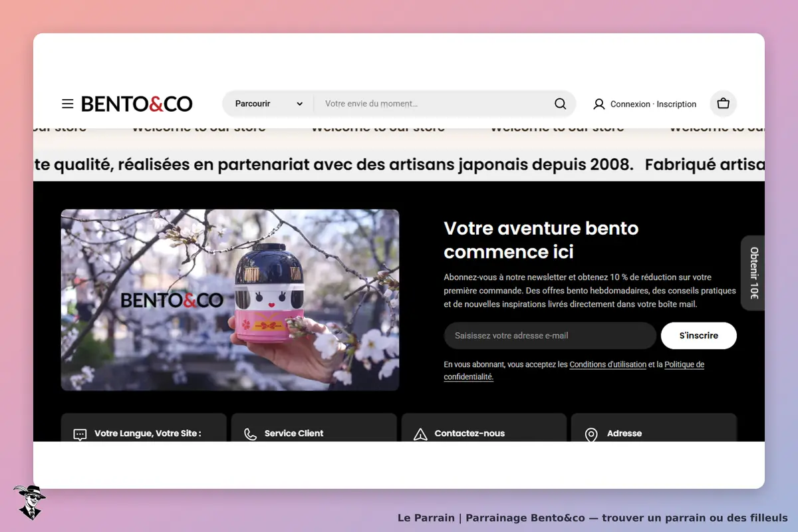Click the Obtenir 10€ side tab
This screenshot has height=532, width=798.
pos(753,273)
